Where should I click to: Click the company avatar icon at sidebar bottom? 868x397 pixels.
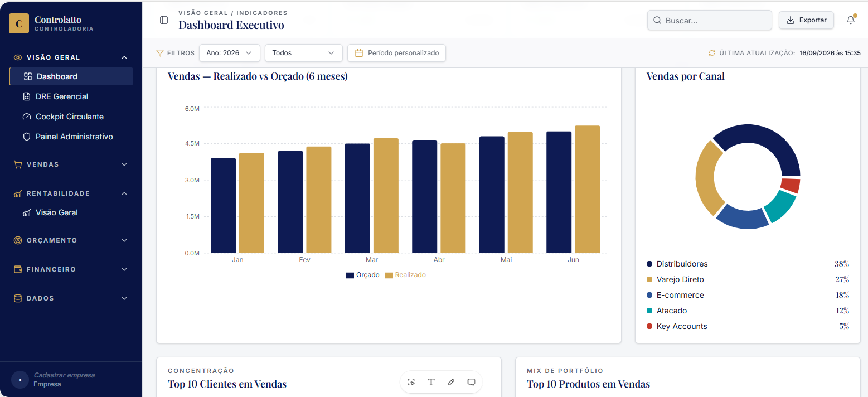click(x=20, y=380)
